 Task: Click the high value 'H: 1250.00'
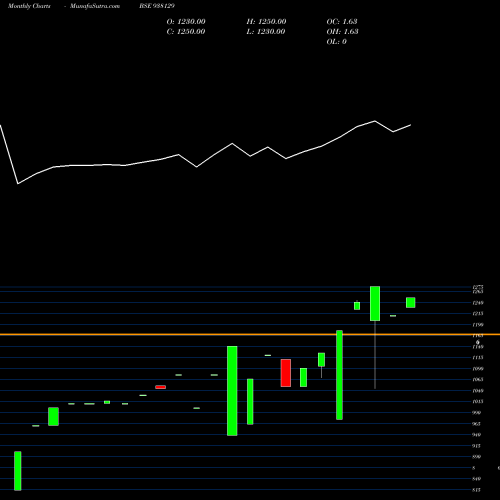266,22
